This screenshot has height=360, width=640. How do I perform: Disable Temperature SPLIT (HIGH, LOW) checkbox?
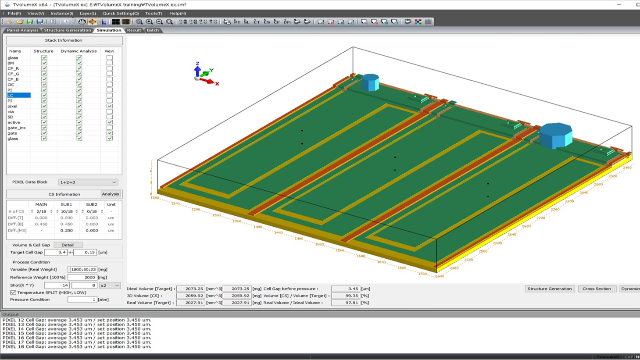(13, 293)
